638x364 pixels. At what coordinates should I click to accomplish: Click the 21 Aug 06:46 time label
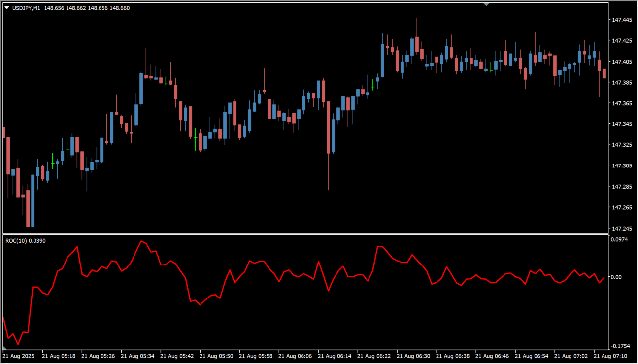[x=492, y=356]
